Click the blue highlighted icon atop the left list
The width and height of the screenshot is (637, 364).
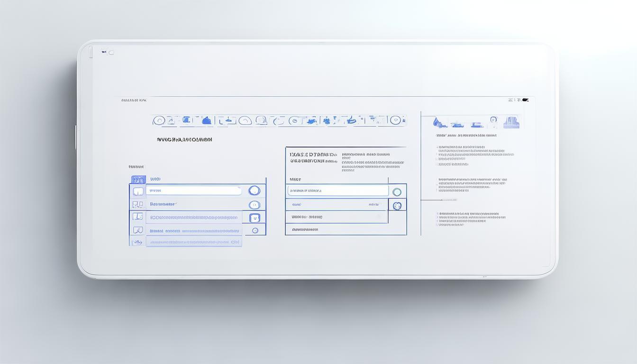coord(138,180)
